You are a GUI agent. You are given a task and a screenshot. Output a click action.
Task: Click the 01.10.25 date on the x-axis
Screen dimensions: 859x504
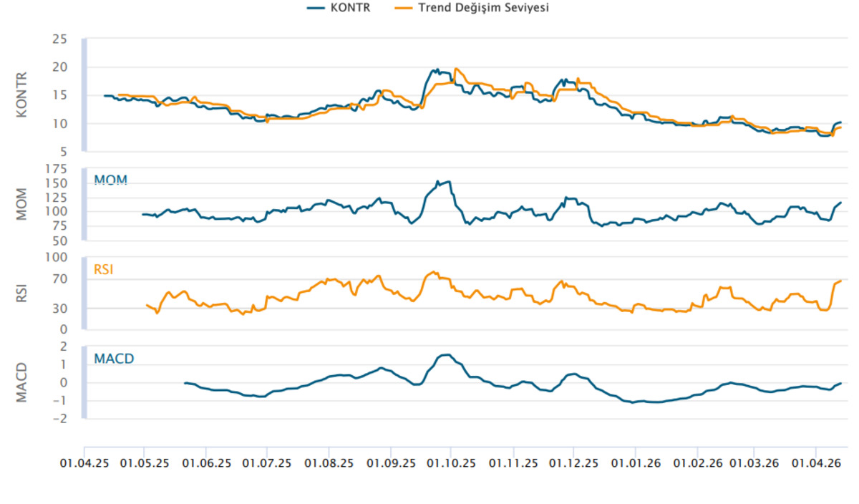451,463
